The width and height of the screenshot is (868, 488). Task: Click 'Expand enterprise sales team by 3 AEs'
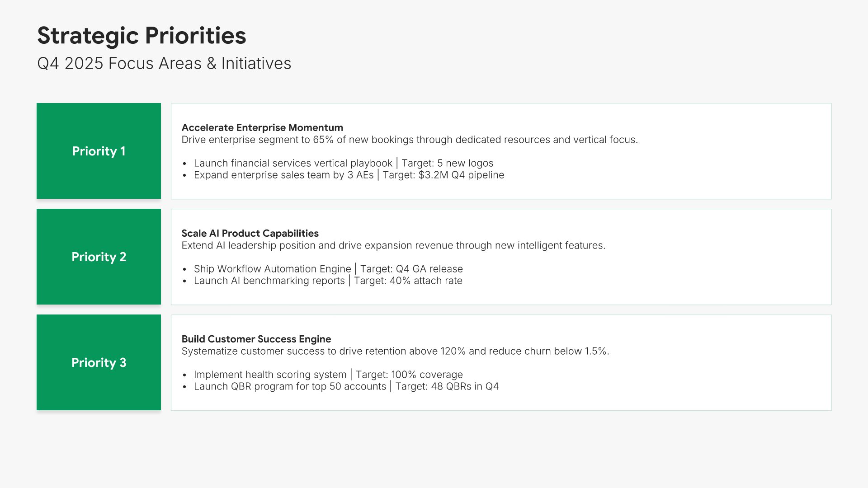(283, 175)
